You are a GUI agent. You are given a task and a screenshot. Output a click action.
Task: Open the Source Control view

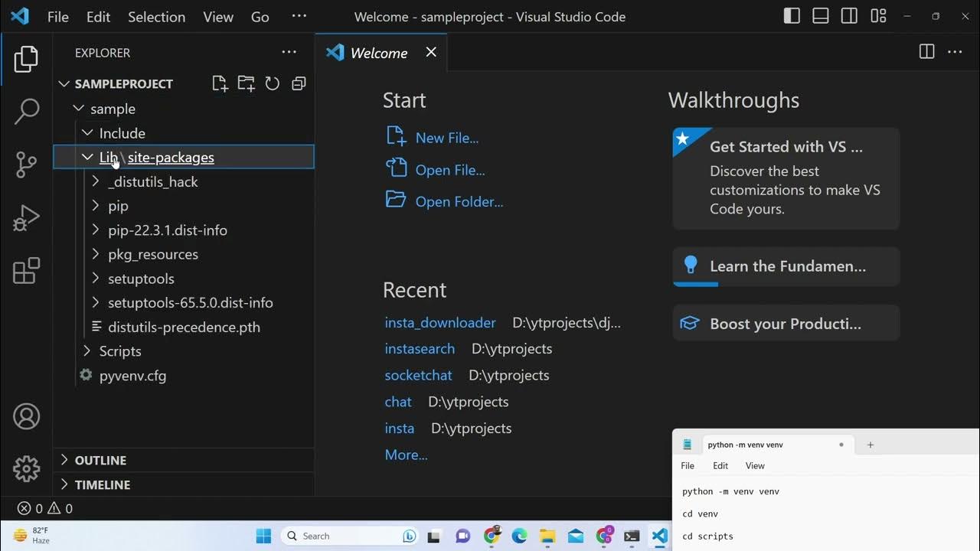pos(26,165)
